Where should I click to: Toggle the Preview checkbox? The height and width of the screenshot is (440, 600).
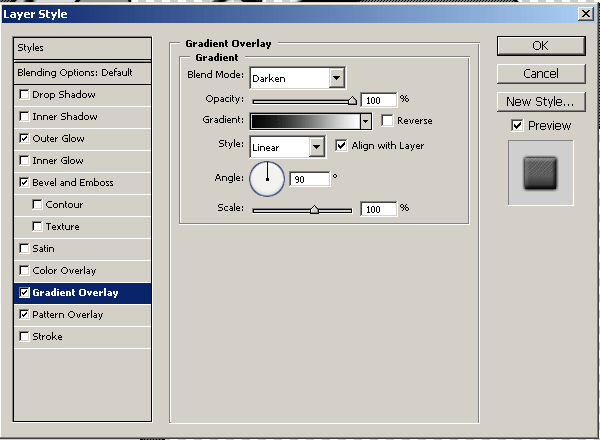(x=517, y=126)
